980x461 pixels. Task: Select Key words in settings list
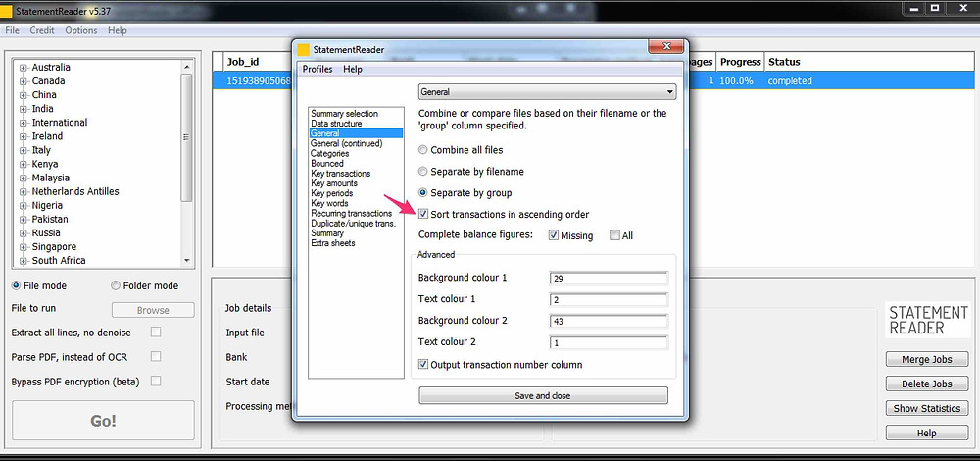click(329, 203)
